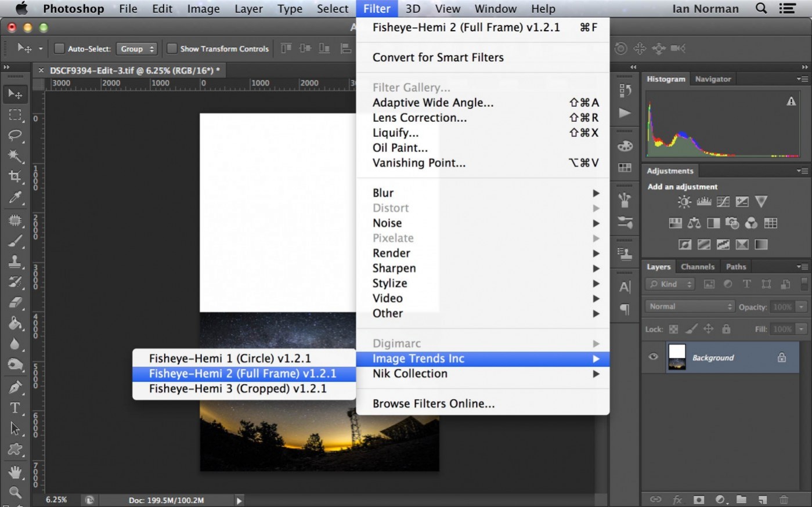
Task: Open the layer filter Kind dropdown
Action: pos(670,284)
